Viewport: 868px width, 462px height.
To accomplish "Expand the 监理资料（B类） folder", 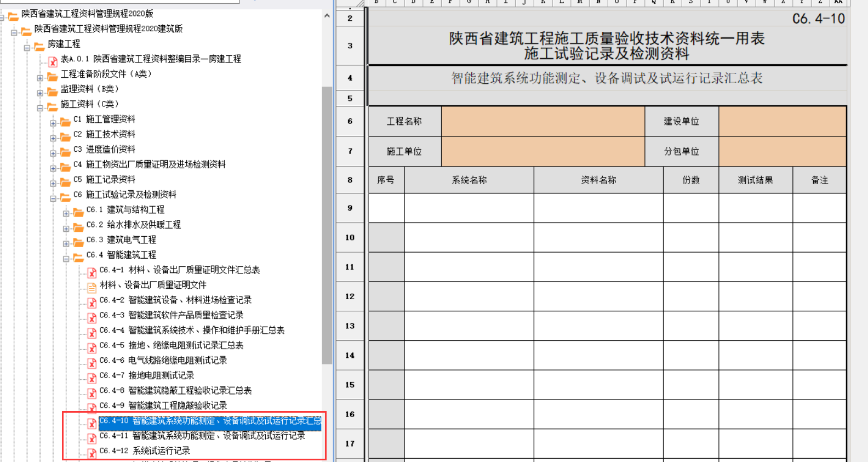I will [39, 93].
